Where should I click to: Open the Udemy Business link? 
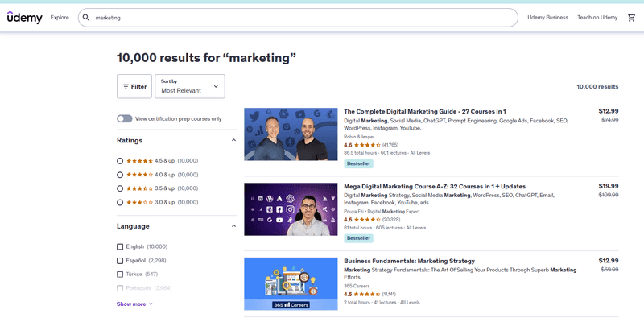548,18
